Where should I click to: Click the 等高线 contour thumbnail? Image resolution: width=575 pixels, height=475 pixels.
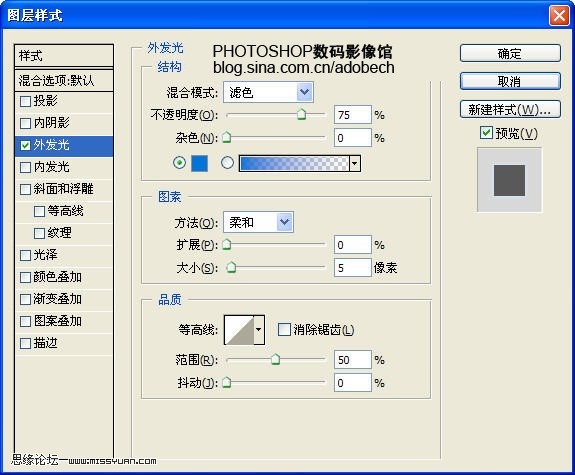[239, 330]
